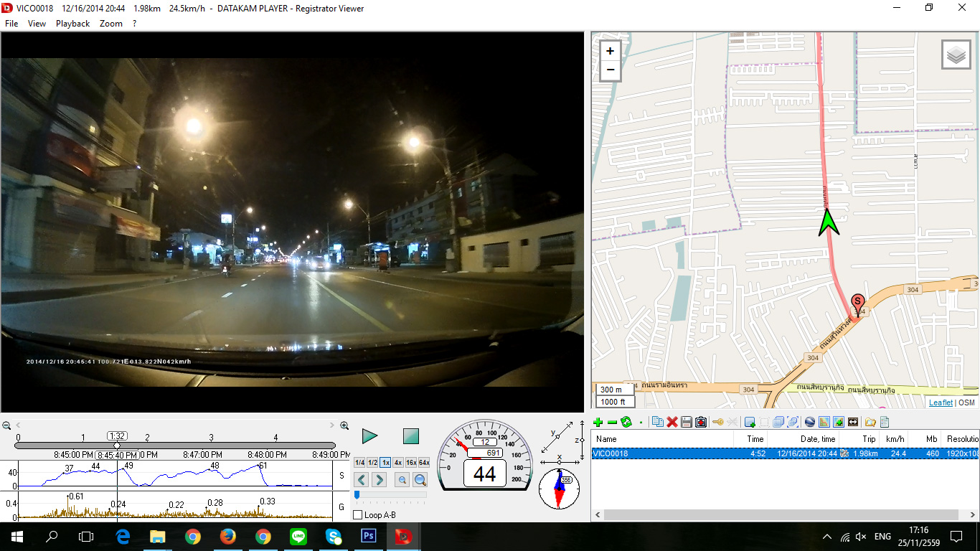Click the green plus add file icon
The width and height of the screenshot is (980, 551).
click(x=598, y=422)
